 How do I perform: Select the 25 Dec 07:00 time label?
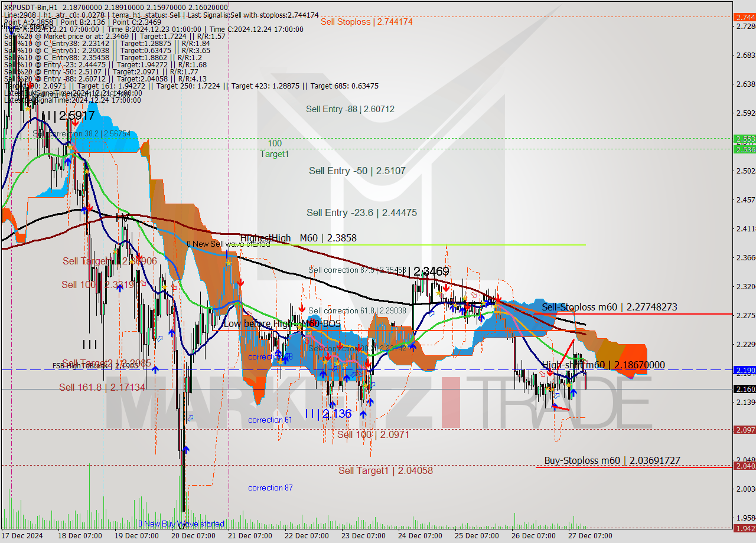[x=477, y=536]
